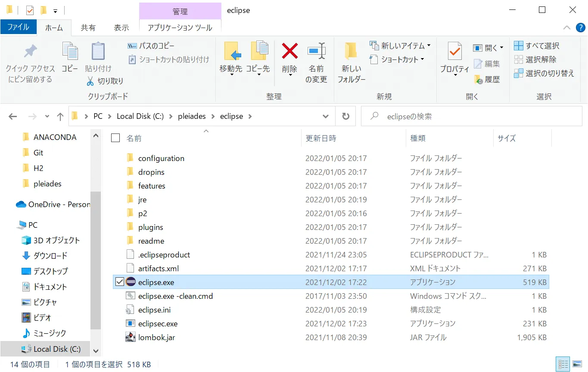Open the File (ファイル) tab

coord(19,27)
